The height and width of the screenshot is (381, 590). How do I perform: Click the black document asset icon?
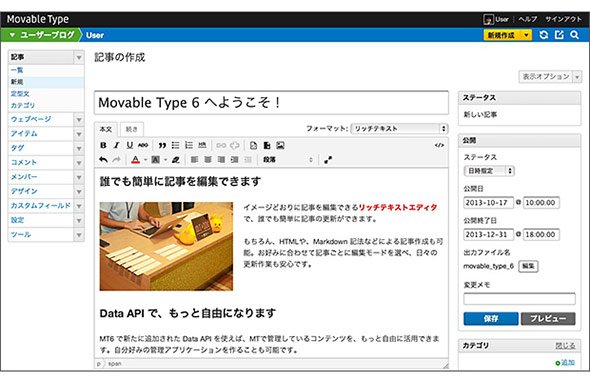(x=267, y=145)
